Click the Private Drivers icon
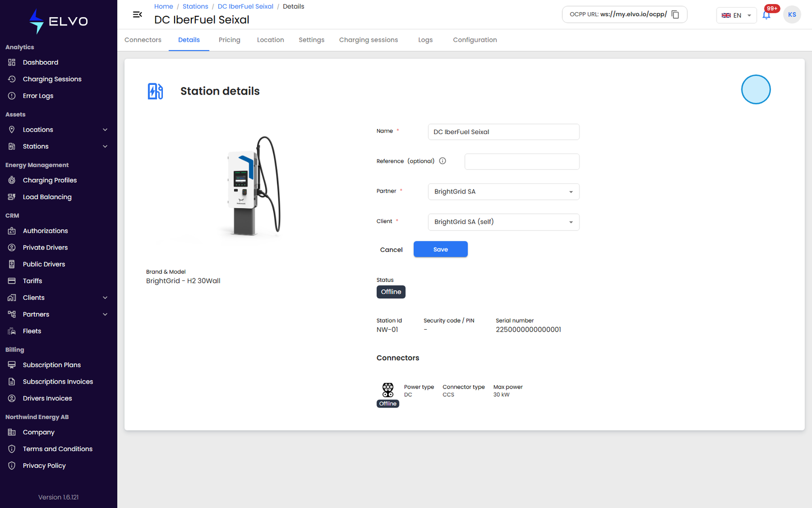This screenshot has width=812, height=508. tap(12, 247)
